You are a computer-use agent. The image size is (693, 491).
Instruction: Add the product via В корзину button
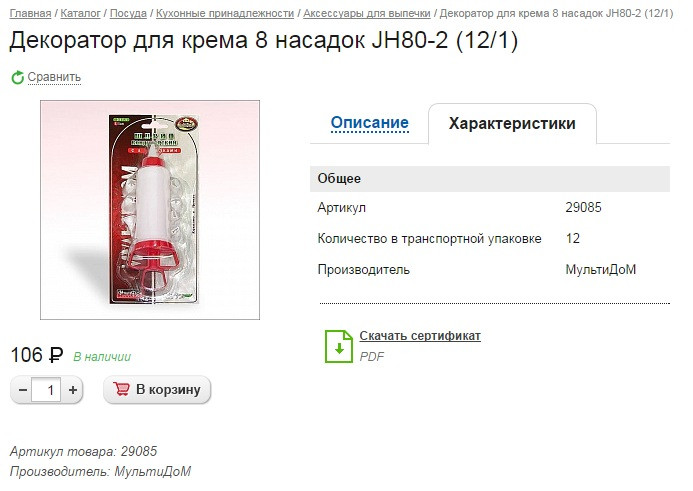[157, 389]
